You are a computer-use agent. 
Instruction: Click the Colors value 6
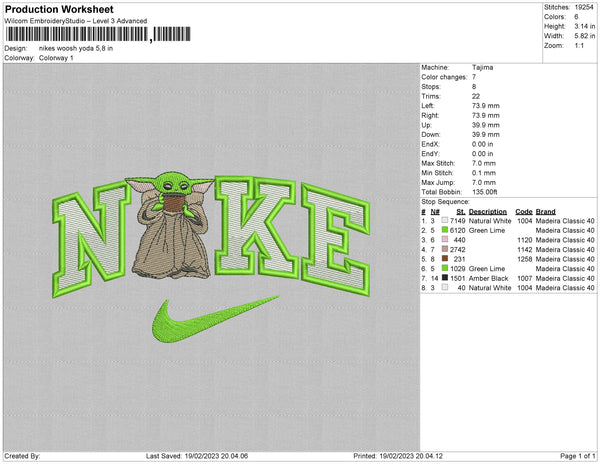[576, 17]
